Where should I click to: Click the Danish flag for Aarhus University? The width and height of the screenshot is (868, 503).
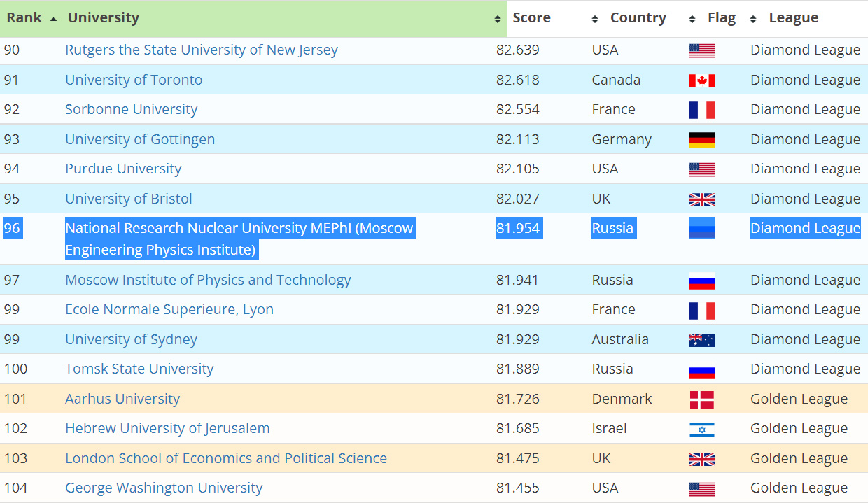pyautogui.click(x=701, y=399)
